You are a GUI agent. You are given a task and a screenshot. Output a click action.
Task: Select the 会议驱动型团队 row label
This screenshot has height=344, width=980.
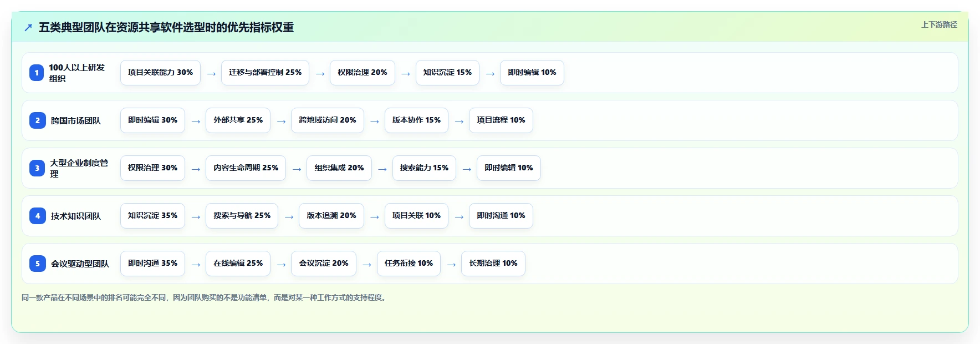click(80, 264)
